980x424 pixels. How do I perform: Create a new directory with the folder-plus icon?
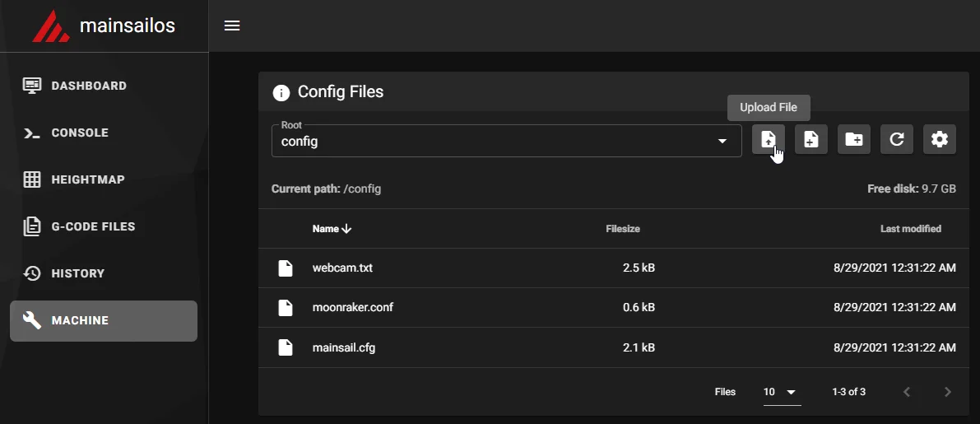854,140
